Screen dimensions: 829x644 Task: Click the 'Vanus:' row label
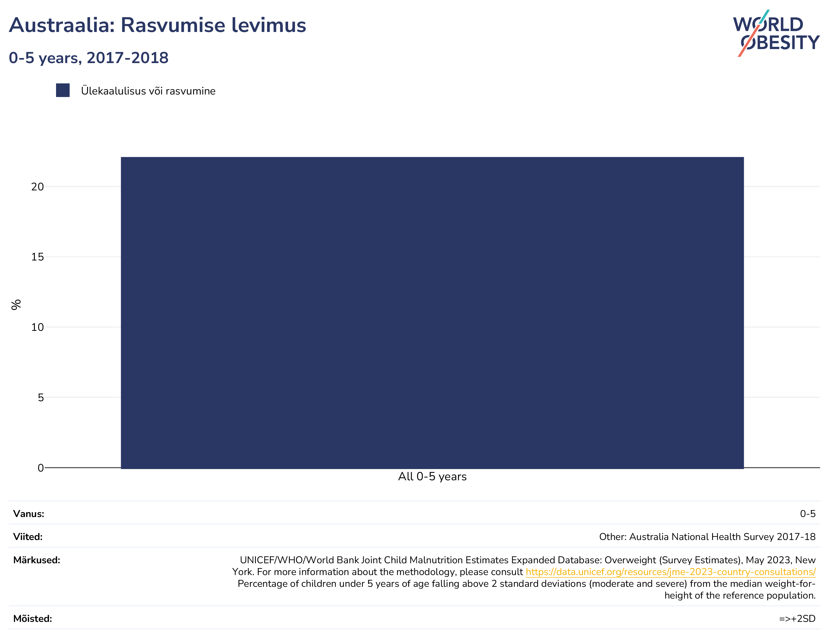tap(29, 514)
